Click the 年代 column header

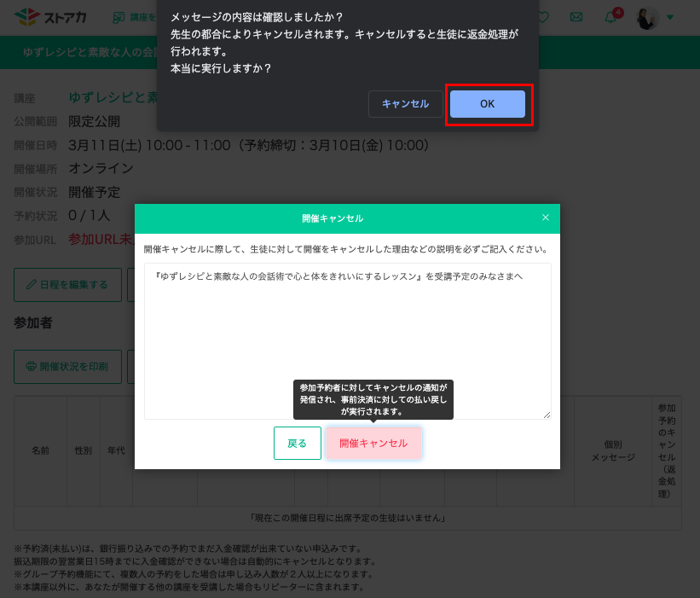pos(117,450)
